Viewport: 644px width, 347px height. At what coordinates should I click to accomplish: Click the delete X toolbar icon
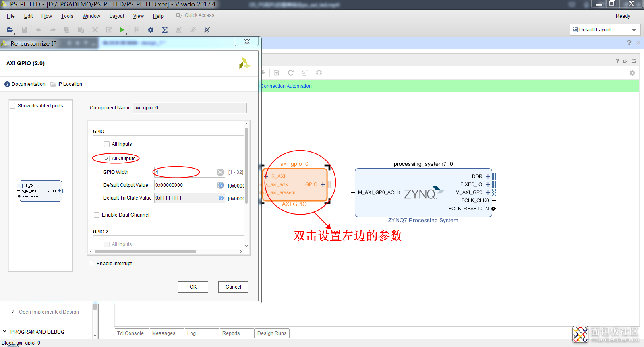[x=95, y=30]
